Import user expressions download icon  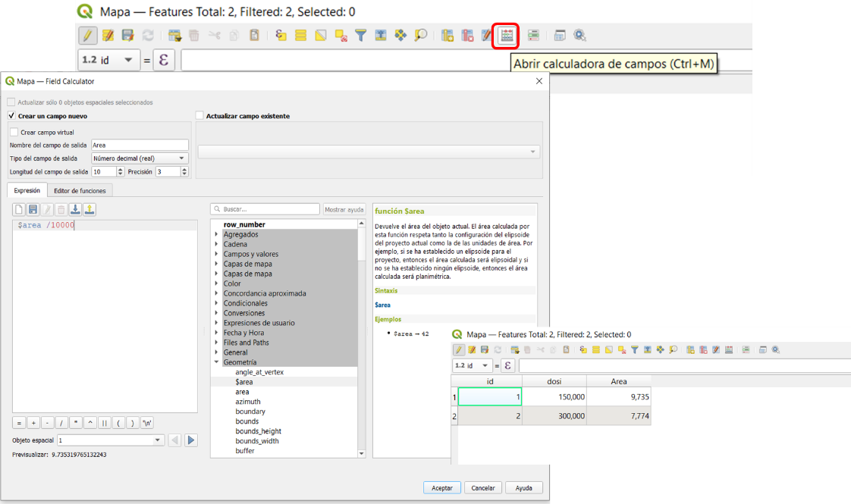75,209
